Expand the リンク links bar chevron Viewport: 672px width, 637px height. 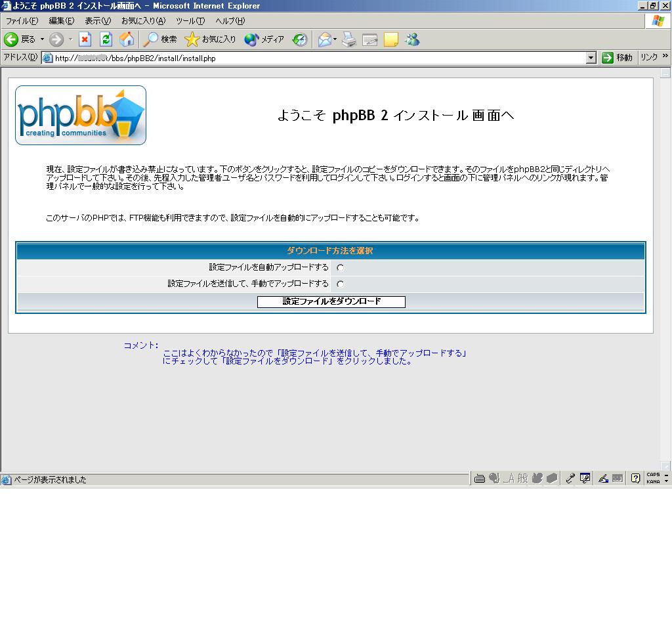point(665,56)
